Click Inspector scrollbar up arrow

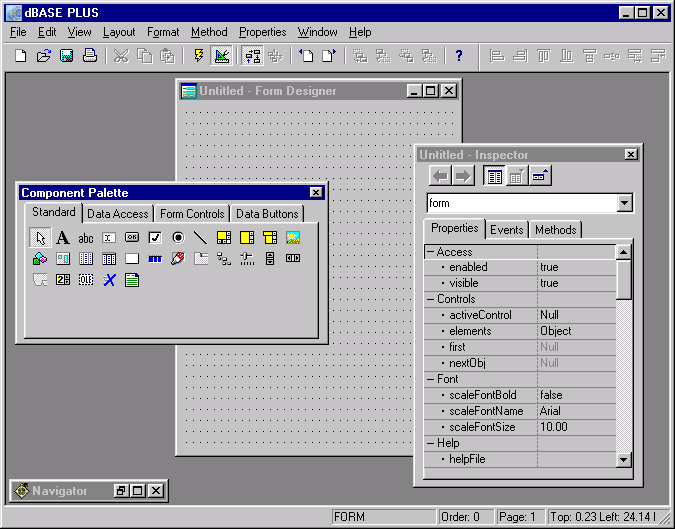623,252
